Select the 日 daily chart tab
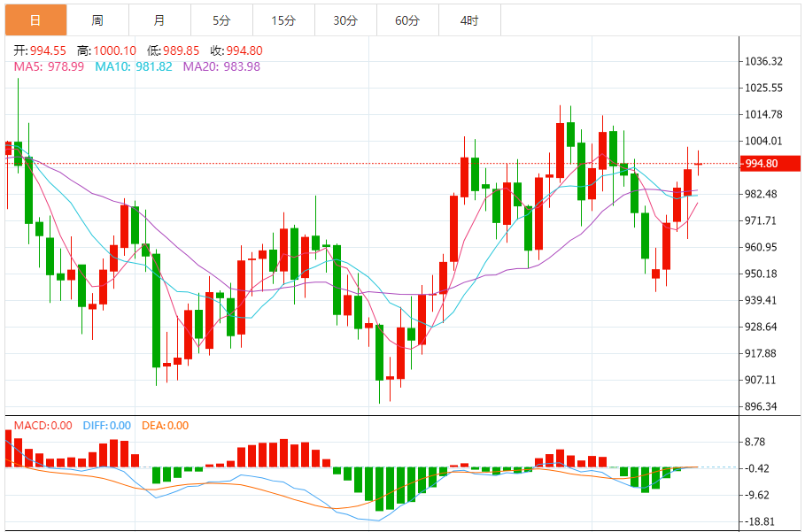 pos(36,20)
